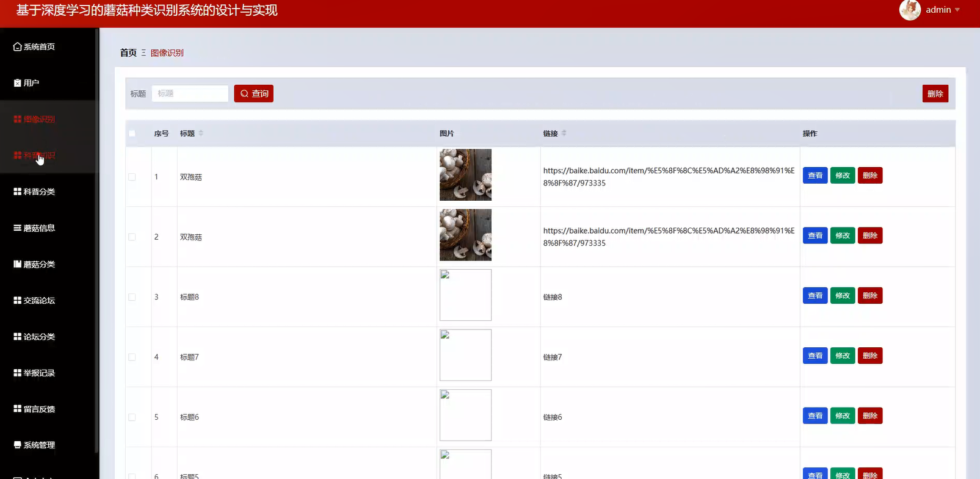Click 删除 for row 1 双孢菇
The width and height of the screenshot is (980, 479).
tap(870, 175)
